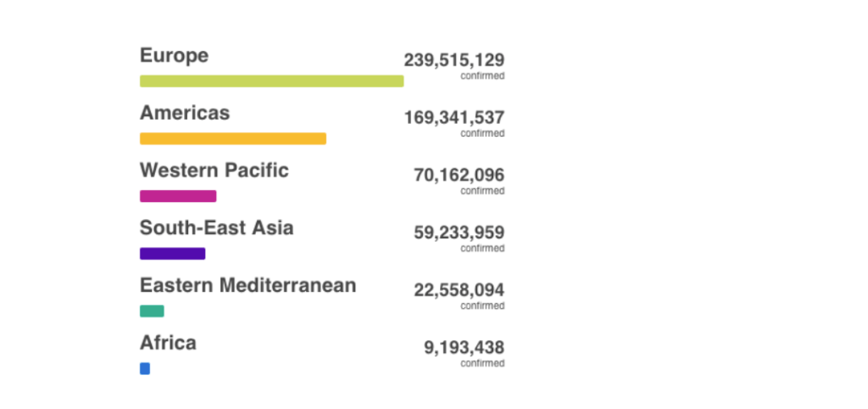Select the teal Eastern Mediterranean bar
This screenshot has height=409, width=868.
point(152,311)
